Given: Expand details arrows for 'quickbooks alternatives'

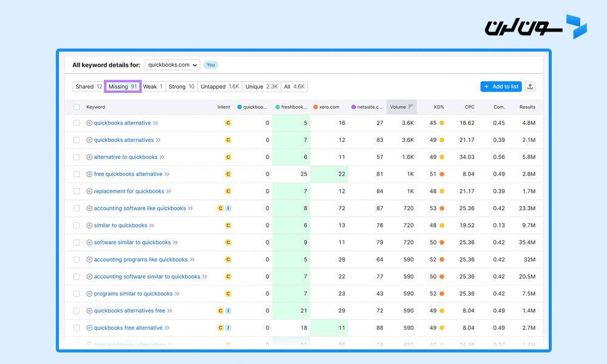Looking at the screenshot, I should 158,140.
